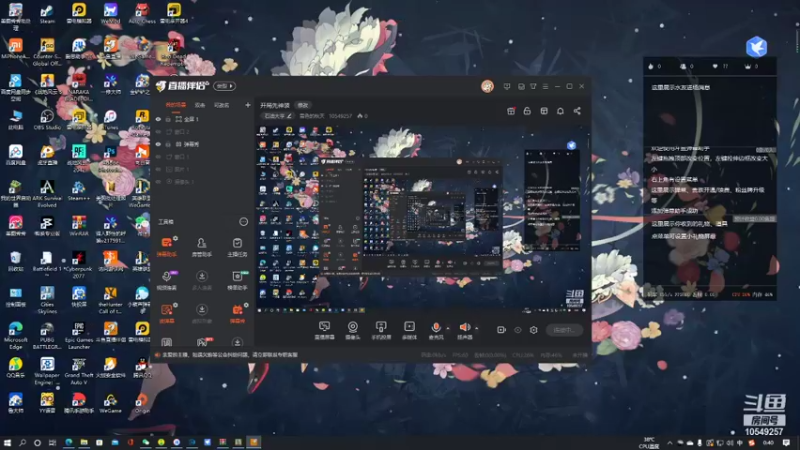Open settings gear on 弹幕助手 tool

tap(176, 238)
